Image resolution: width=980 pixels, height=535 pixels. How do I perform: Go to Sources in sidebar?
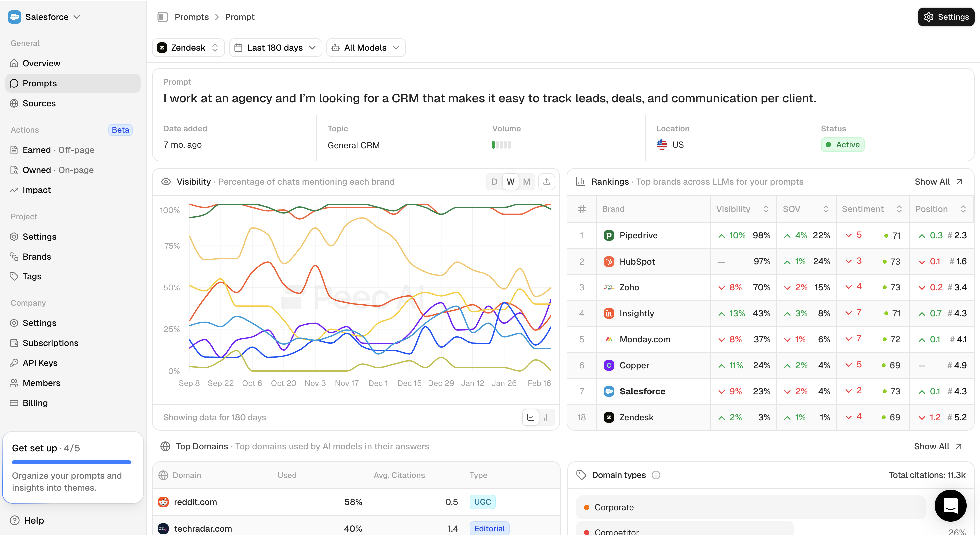point(39,103)
